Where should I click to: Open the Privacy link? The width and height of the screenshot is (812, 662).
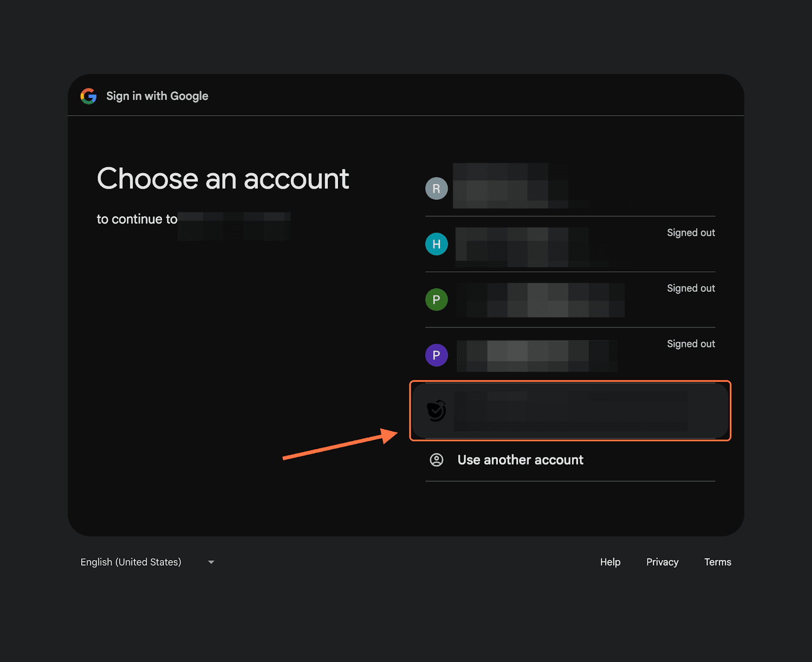click(x=662, y=562)
